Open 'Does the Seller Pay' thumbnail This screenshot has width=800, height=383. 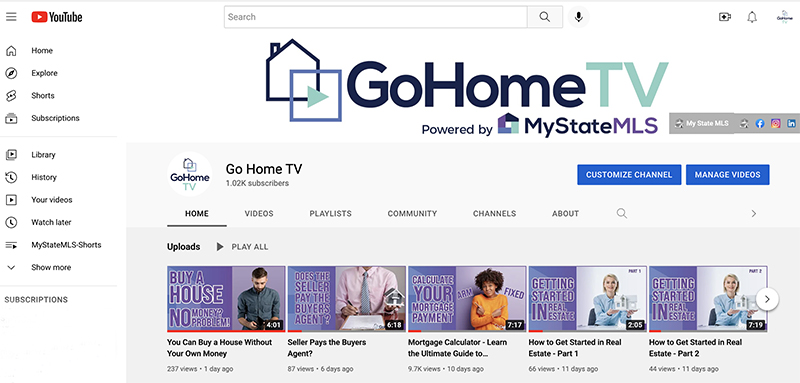click(x=346, y=299)
